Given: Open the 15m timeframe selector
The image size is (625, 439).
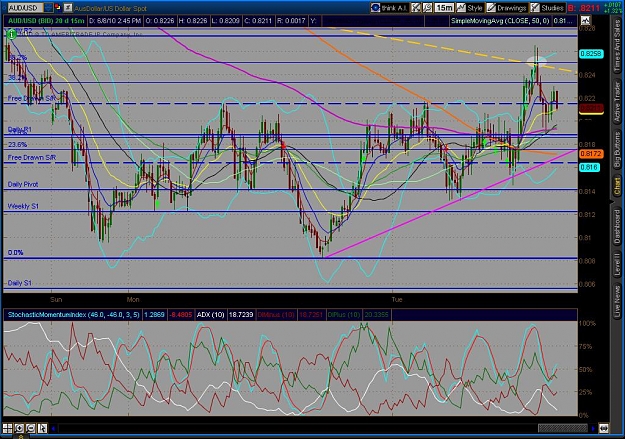Looking at the screenshot, I should (x=444, y=8).
